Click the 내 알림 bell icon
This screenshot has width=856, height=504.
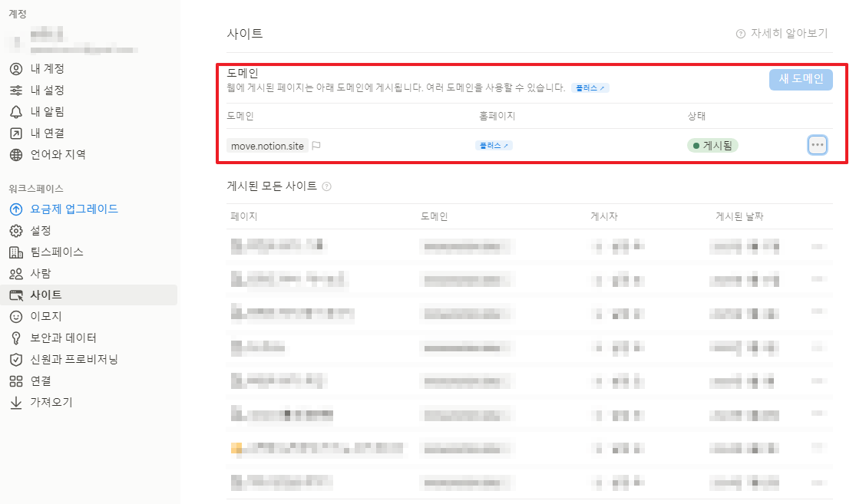click(16, 112)
